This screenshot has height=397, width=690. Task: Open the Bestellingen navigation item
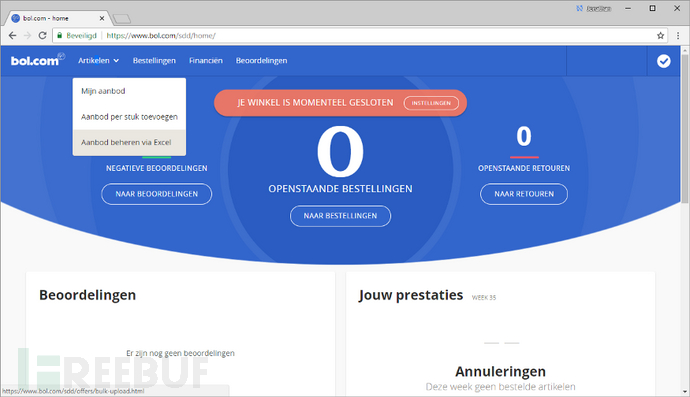[x=154, y=60]
